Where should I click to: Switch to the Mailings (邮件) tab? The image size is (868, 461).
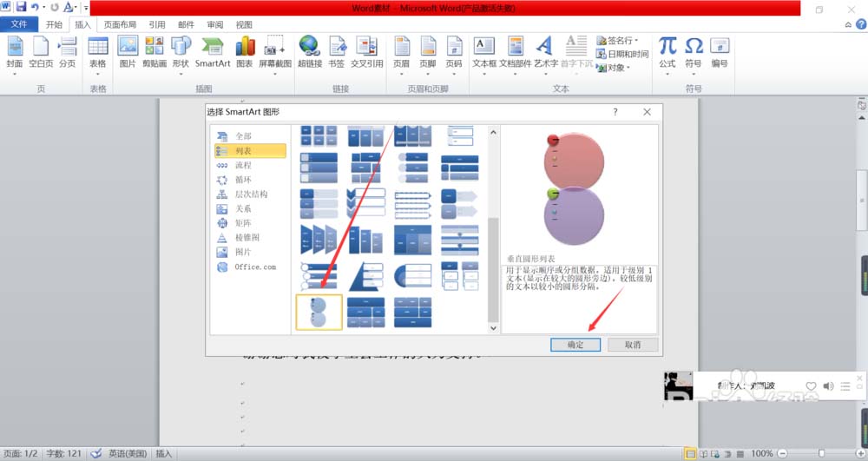pos(186,24)
